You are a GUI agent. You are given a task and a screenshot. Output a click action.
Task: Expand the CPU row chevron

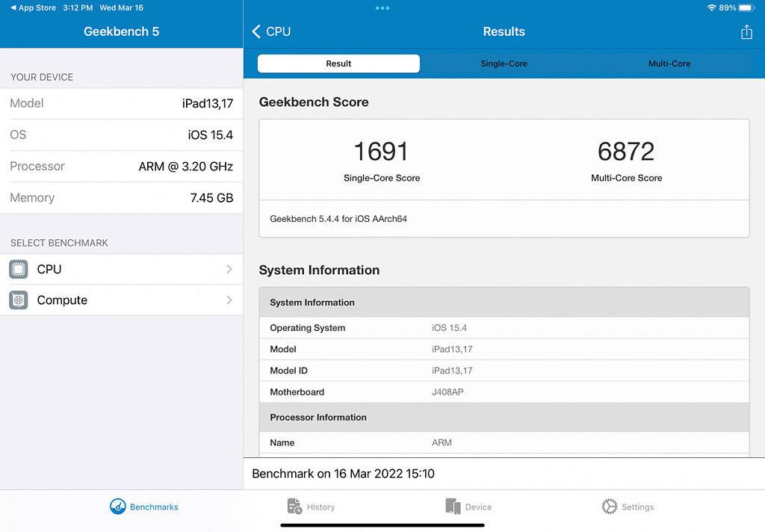pyautogui.click(x=229, y=269)
